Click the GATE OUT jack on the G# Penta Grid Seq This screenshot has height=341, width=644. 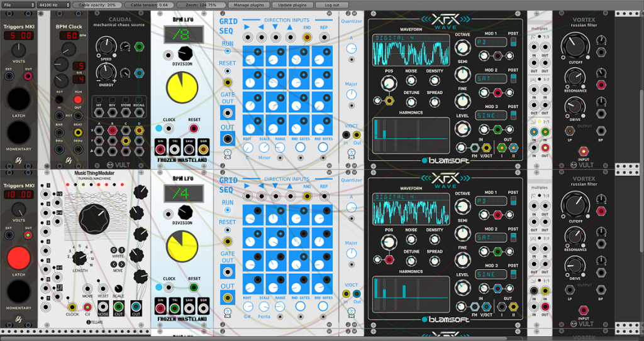point(227,272)
